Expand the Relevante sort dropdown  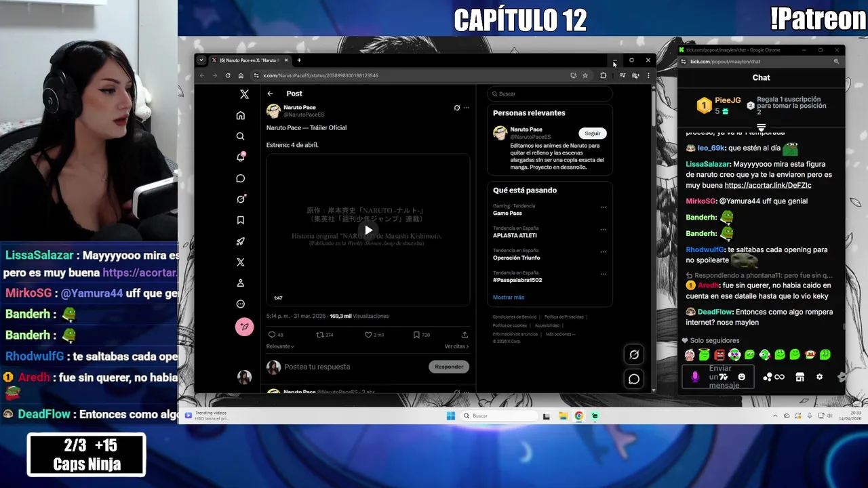click(280, 346)
